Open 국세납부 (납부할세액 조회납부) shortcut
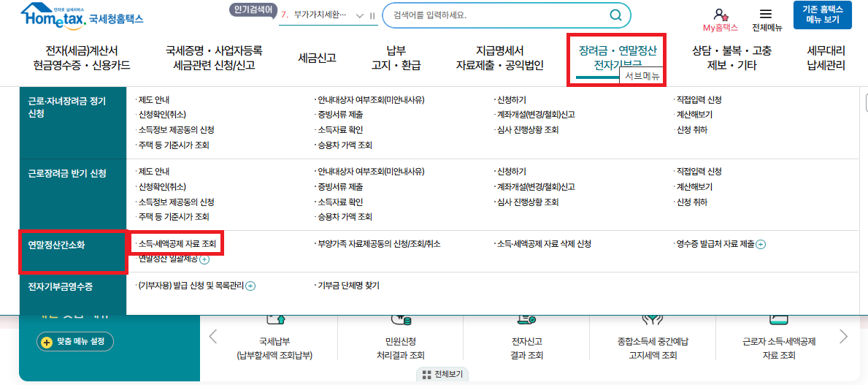The image size is (868, 385). click(x=274, y=347)
